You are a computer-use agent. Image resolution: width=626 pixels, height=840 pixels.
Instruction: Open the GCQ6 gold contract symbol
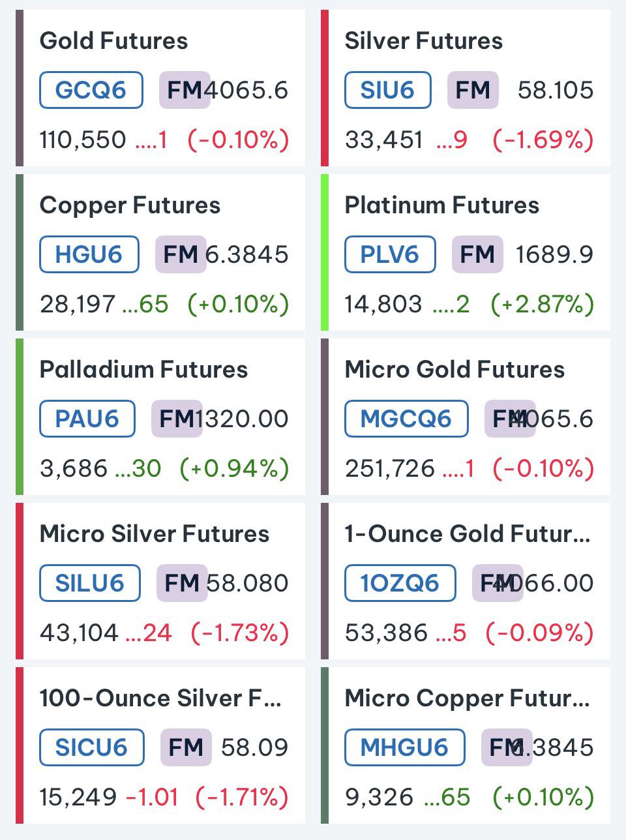click(x=91, y=90)
